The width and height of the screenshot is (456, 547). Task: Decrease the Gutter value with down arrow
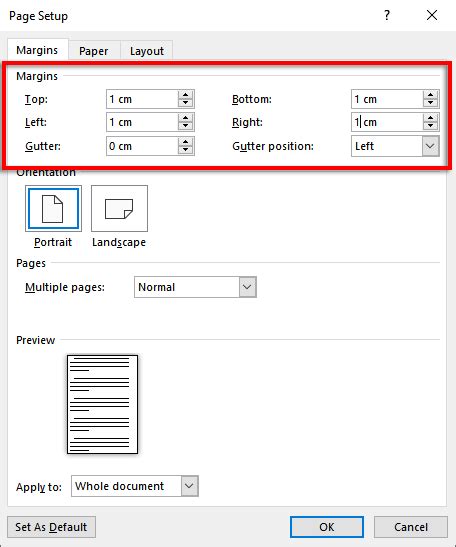point(186,150)
